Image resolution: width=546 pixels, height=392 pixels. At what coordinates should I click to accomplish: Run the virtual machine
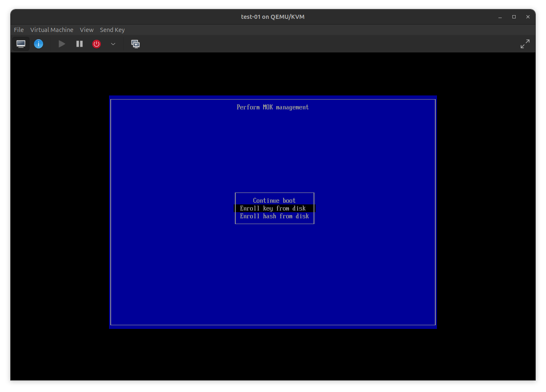[61, 44]
